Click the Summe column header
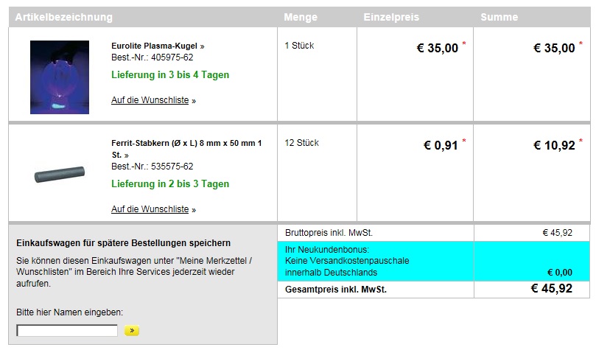Viewport: 596px width, 364px height. [x=499, y=17]
